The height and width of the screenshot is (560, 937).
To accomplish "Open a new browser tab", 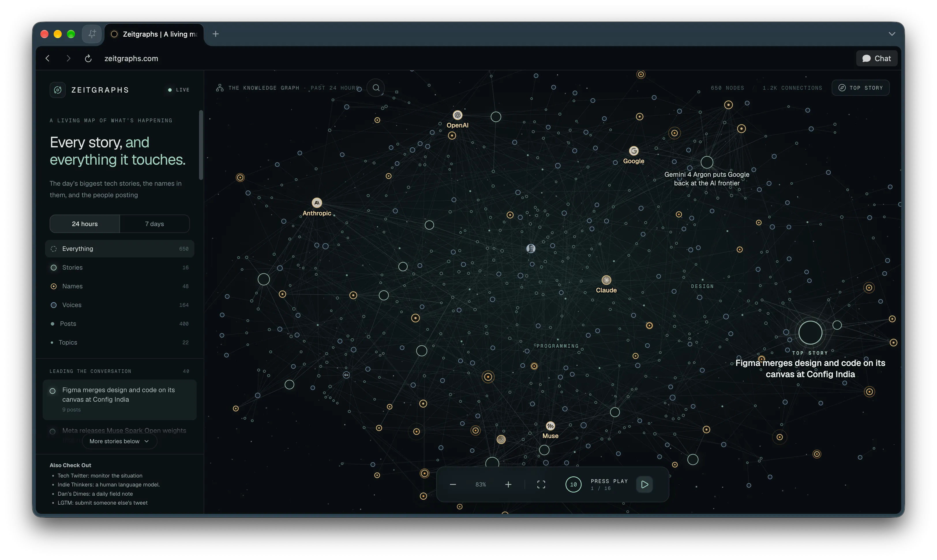I will pos(215,34).
